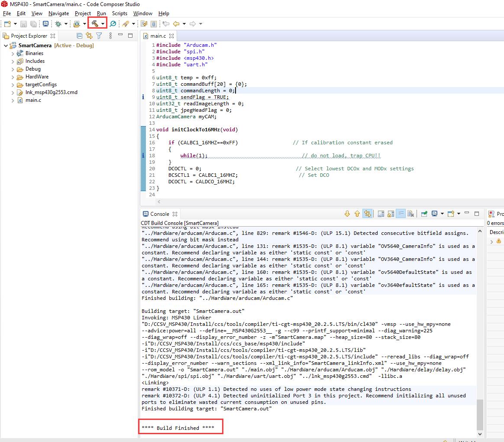Open the Debug bug dropdown arrow
This screenshot has height=442, width=504.
[66, 24]
